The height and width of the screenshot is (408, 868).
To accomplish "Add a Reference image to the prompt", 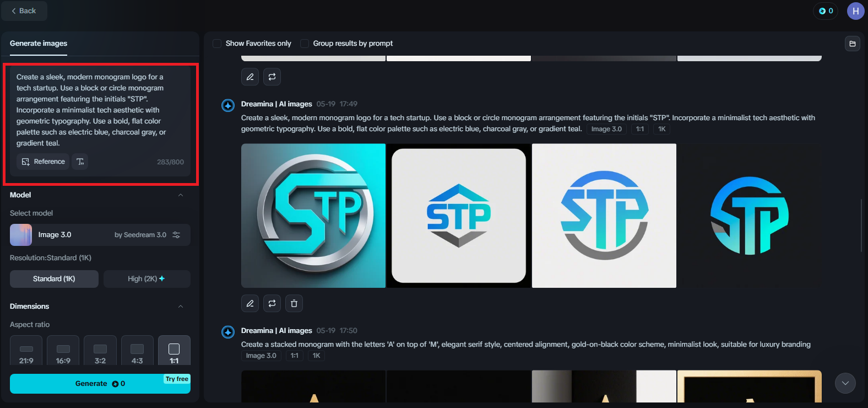I will tap(43, 162).
